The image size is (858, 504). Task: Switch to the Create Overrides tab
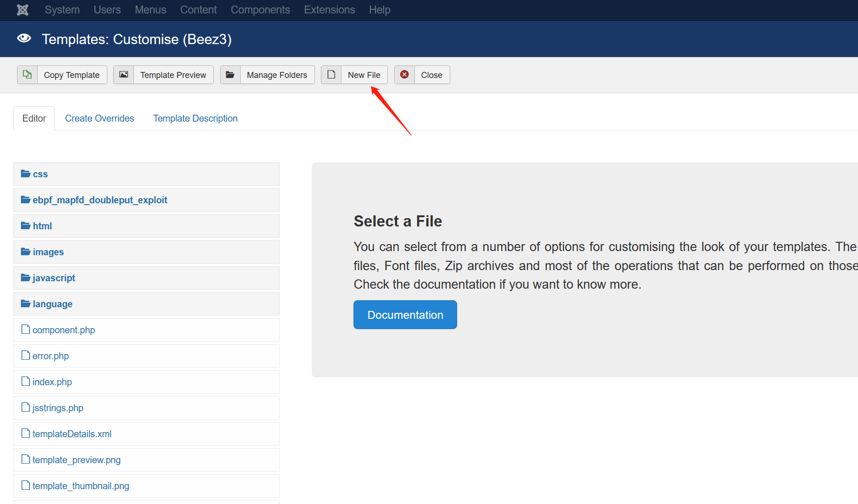(x=99, y=118)
